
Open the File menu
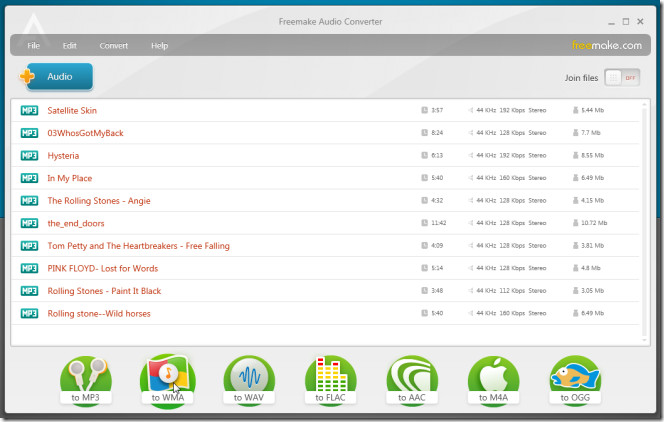click(33, 46)
